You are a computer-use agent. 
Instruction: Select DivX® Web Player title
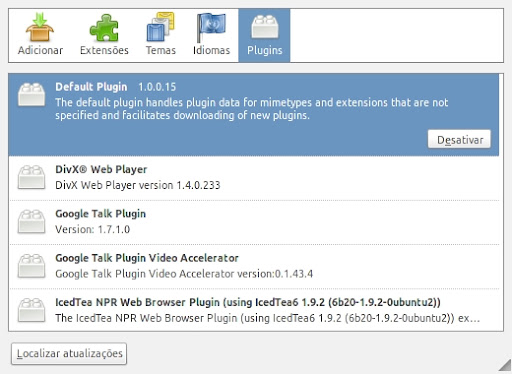pos(101,169)
